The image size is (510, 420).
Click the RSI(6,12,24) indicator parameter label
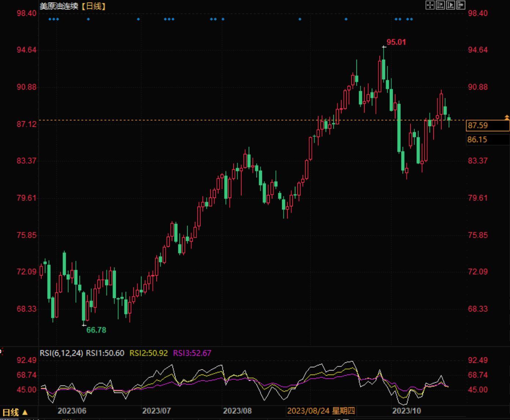click(x=61, y=353)
